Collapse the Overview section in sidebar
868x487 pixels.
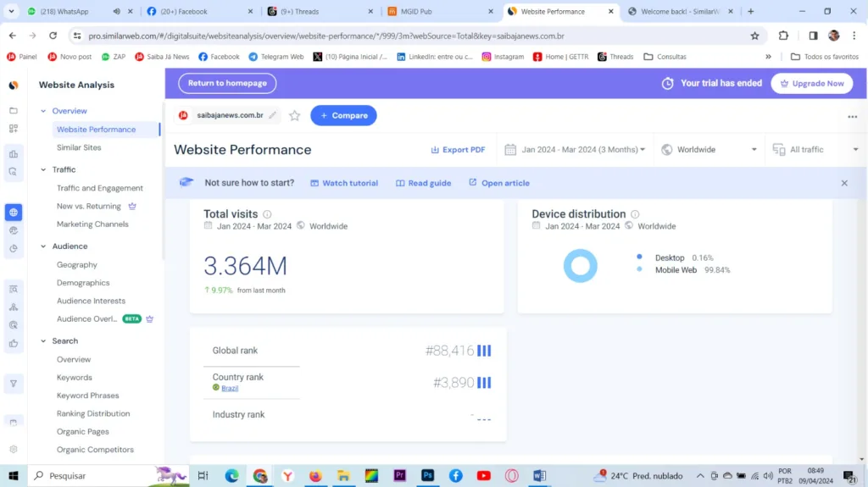[x=43, y=111]
